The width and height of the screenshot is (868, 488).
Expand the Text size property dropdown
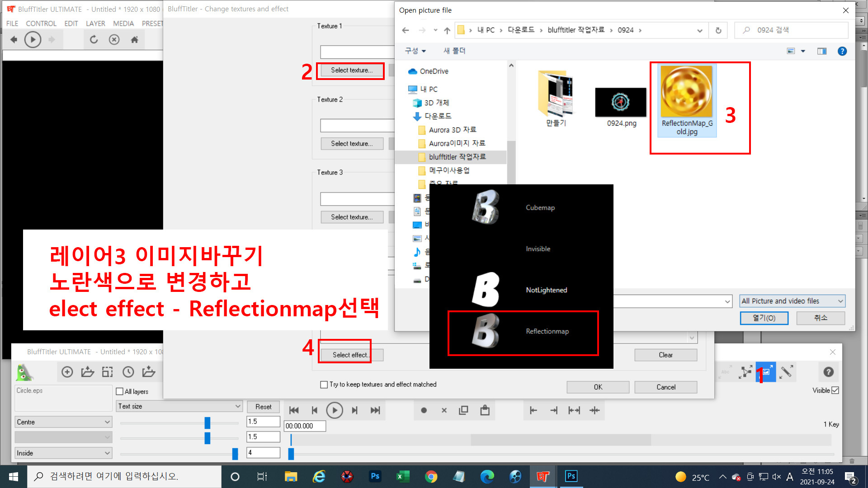click(179, 406)
